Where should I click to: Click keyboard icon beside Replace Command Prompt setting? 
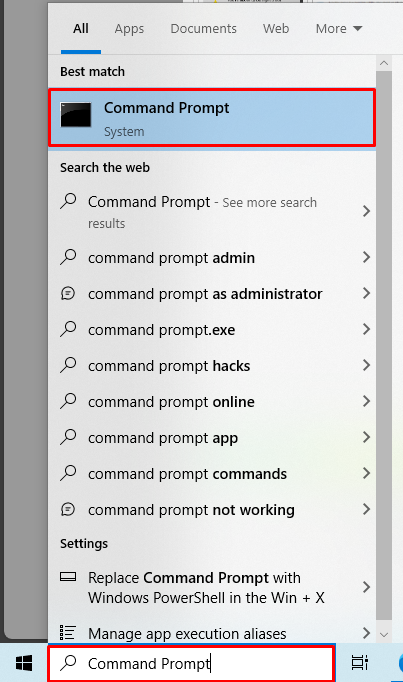[x=68, y=577]
